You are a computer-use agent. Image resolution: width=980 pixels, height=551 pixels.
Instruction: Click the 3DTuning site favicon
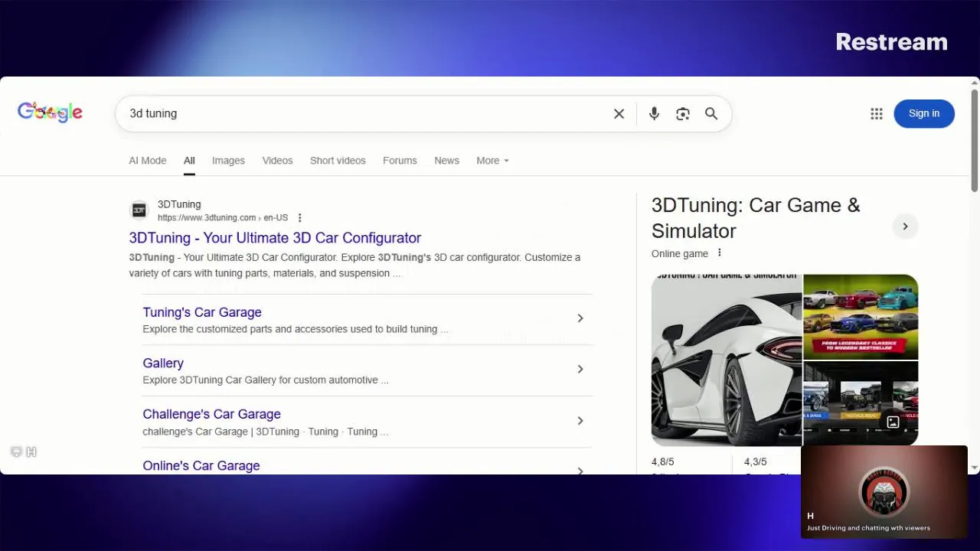coord(139,210)
